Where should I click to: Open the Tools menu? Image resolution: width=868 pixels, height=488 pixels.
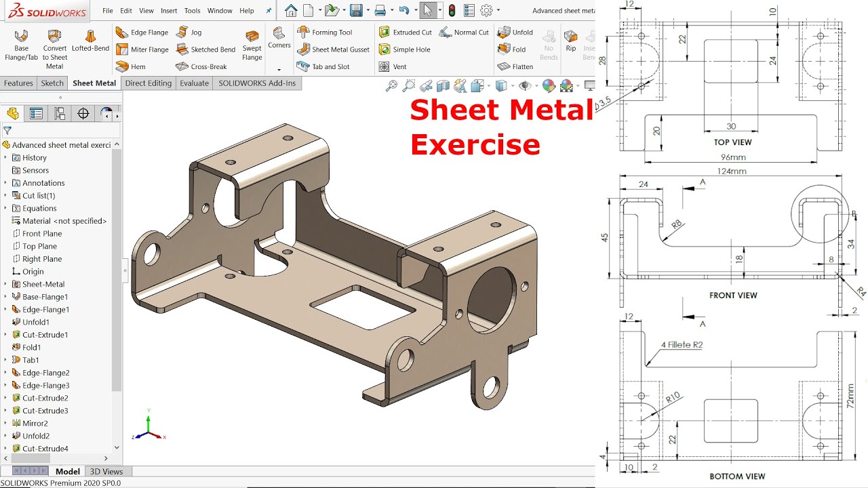pos(193,11)
